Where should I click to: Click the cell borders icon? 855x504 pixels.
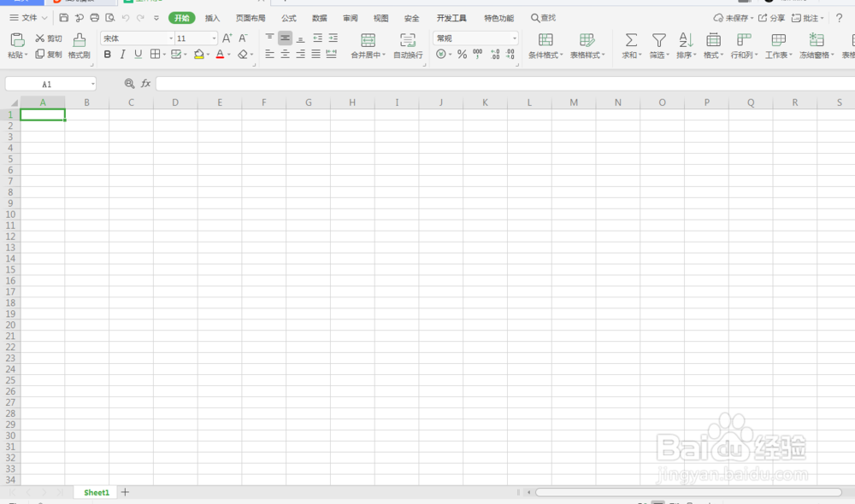[156, 54]
